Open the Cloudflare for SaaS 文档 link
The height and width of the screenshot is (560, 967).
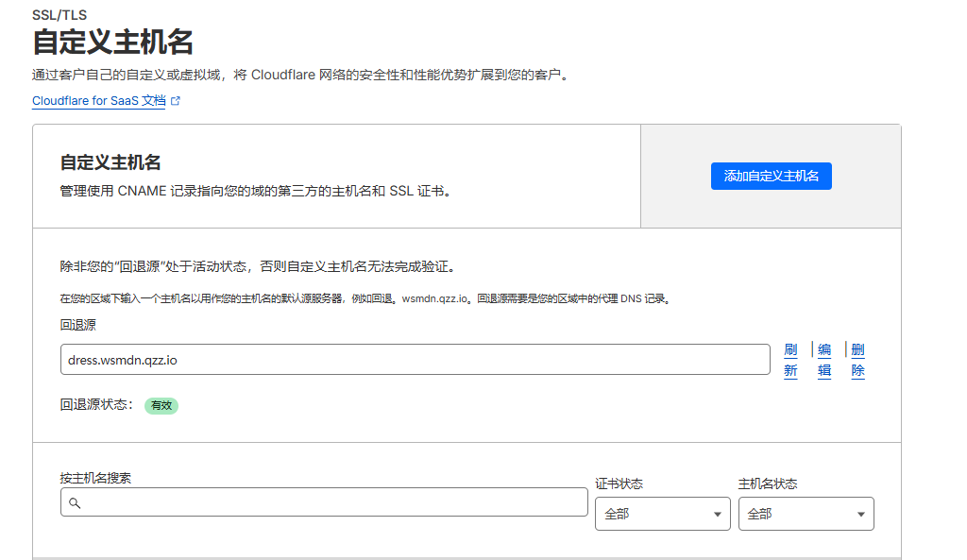coord(98,101)
